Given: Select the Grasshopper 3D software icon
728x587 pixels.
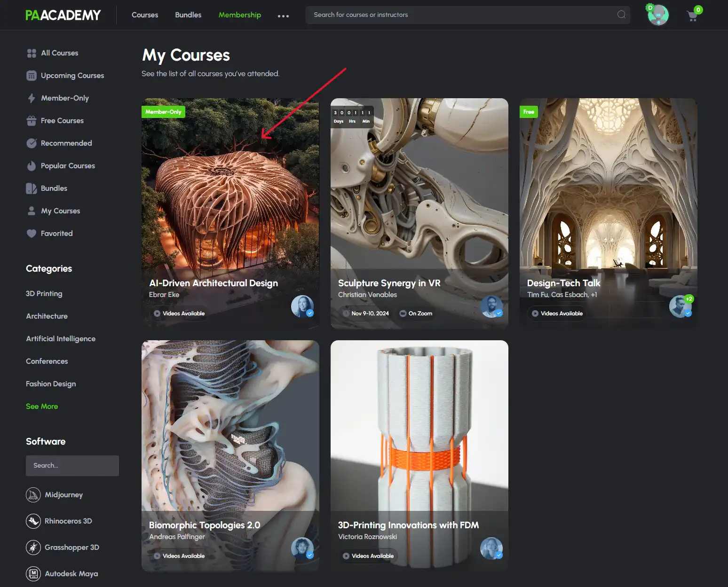Looking at the screenshot, I should pos(33,547).
